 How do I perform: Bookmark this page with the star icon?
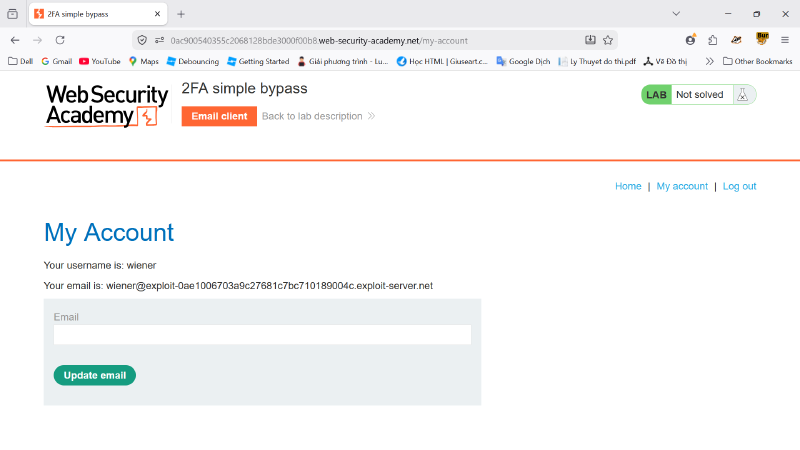(x=608, y=40)
